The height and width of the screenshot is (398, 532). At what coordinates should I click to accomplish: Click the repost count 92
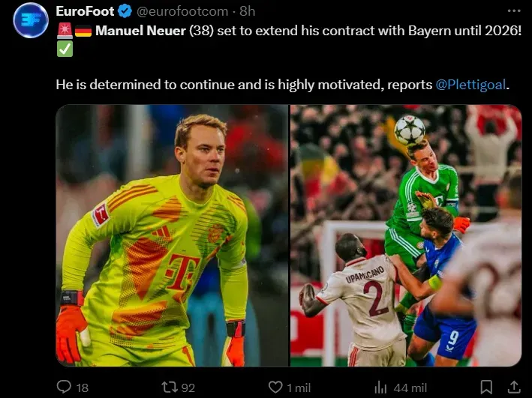point(188,388)
